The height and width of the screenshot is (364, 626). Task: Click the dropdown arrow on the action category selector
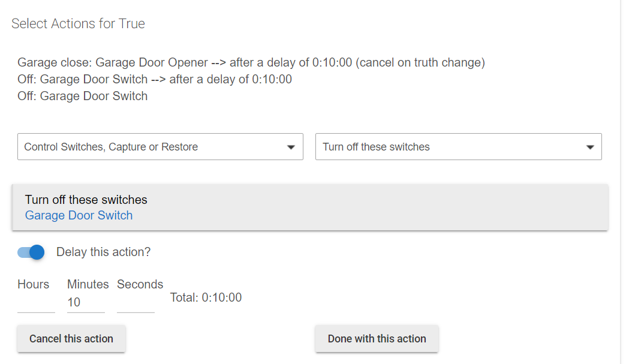click(291, 146)
